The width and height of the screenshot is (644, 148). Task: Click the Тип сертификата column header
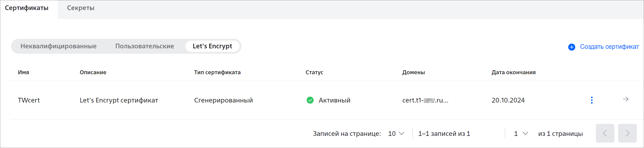coord(217,72)
